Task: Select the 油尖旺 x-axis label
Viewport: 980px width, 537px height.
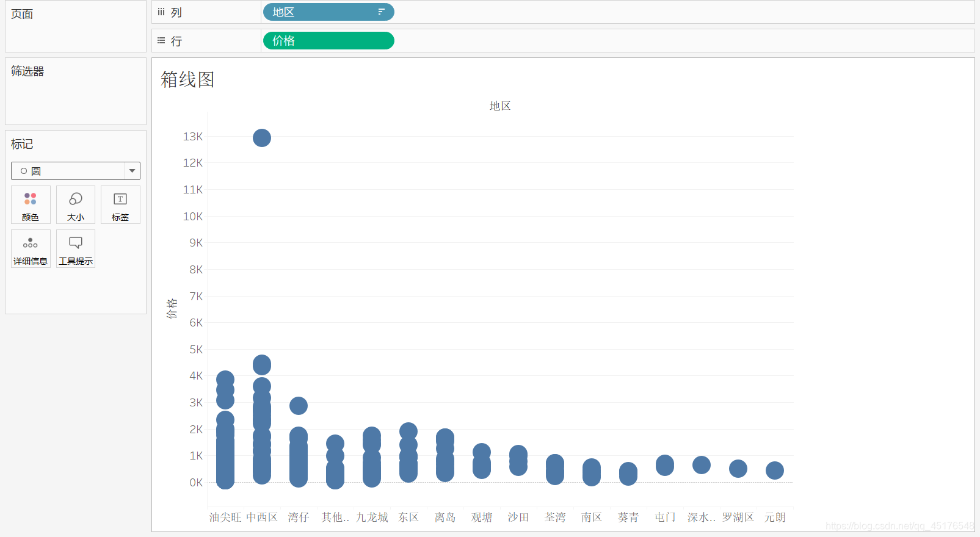Action: pos(225,517)
